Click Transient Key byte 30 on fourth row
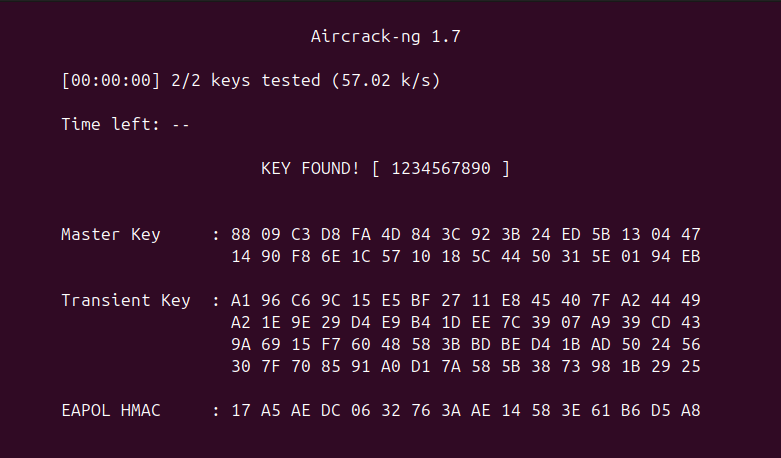781x458 pixels. pos(241,366)
